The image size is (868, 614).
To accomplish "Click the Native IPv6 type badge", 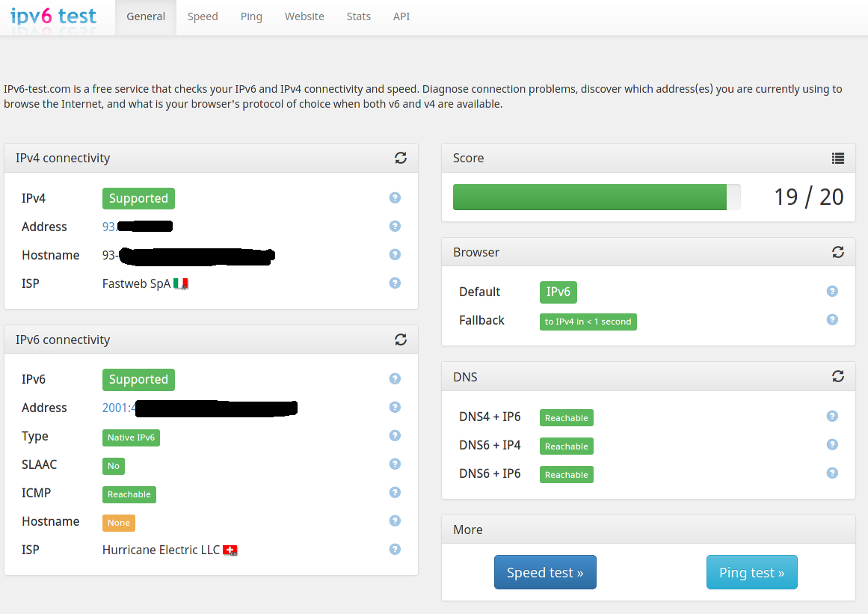I will click(x=131, y=438).
